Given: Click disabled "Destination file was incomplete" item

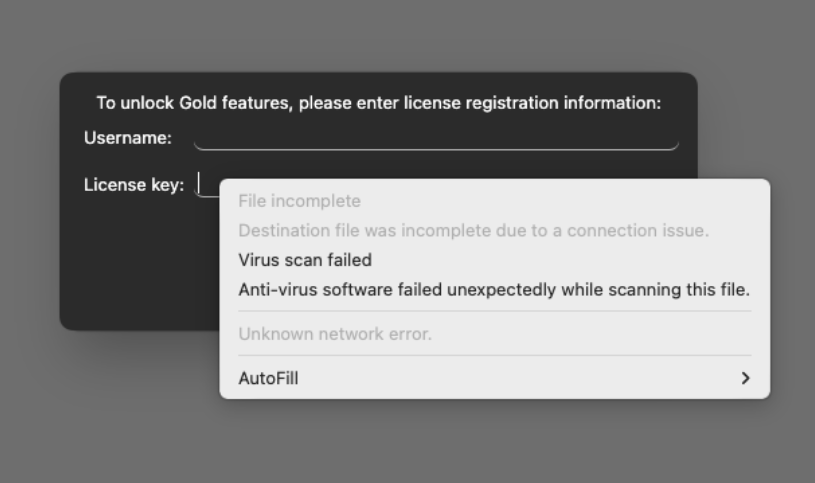Looking at the screenshot, I should pyautogui.click(x=473, y=230).
